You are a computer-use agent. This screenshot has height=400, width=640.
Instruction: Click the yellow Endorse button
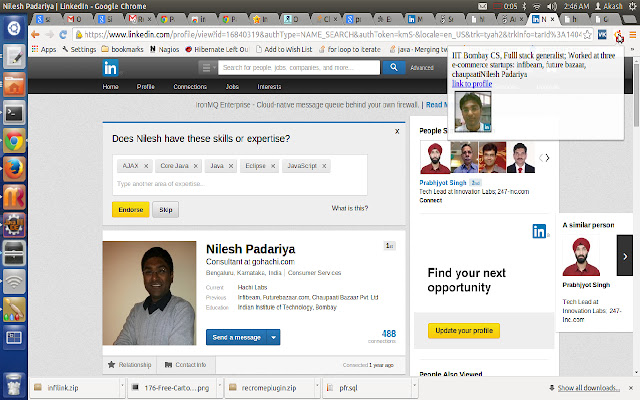click(x=131, y=209)
